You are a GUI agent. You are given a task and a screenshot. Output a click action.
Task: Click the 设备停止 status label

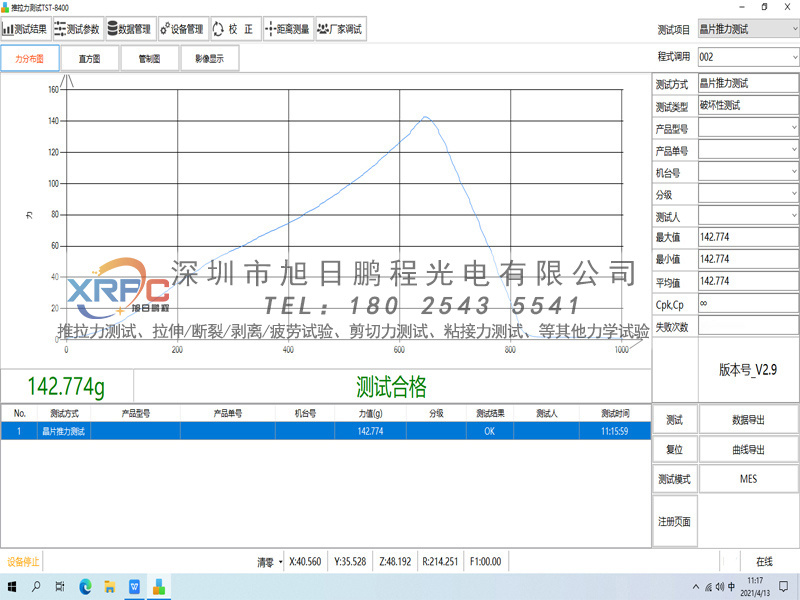(x=22, y=562)
